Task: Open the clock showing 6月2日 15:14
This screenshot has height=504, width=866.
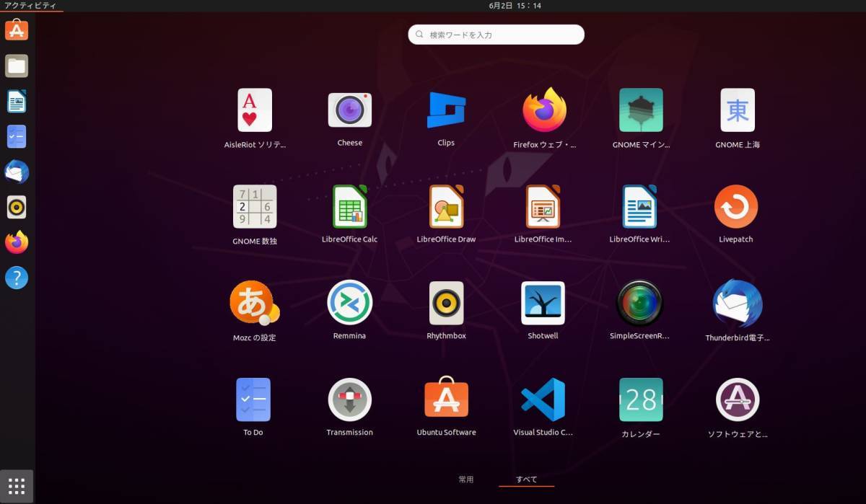Action: [515, 5]
